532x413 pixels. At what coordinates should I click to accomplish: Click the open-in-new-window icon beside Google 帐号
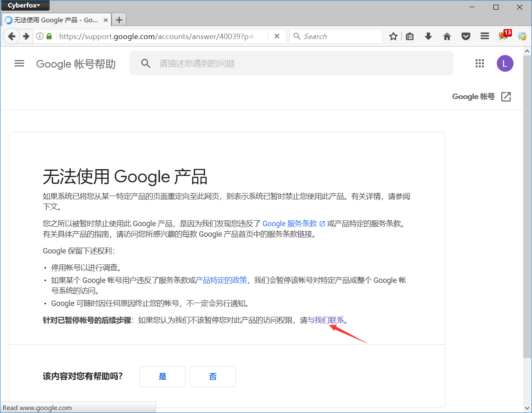pyautogui.click(x=506, y=97)
